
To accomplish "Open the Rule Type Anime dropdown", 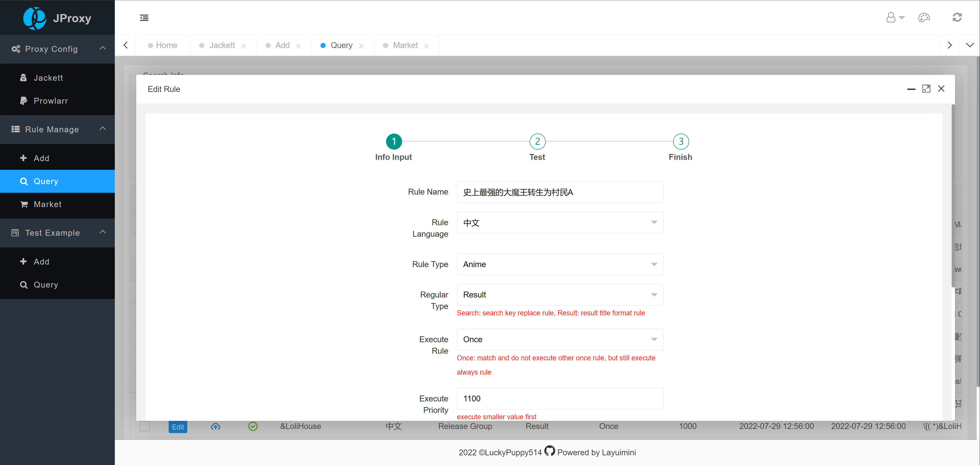I will [x=560, y=264].
